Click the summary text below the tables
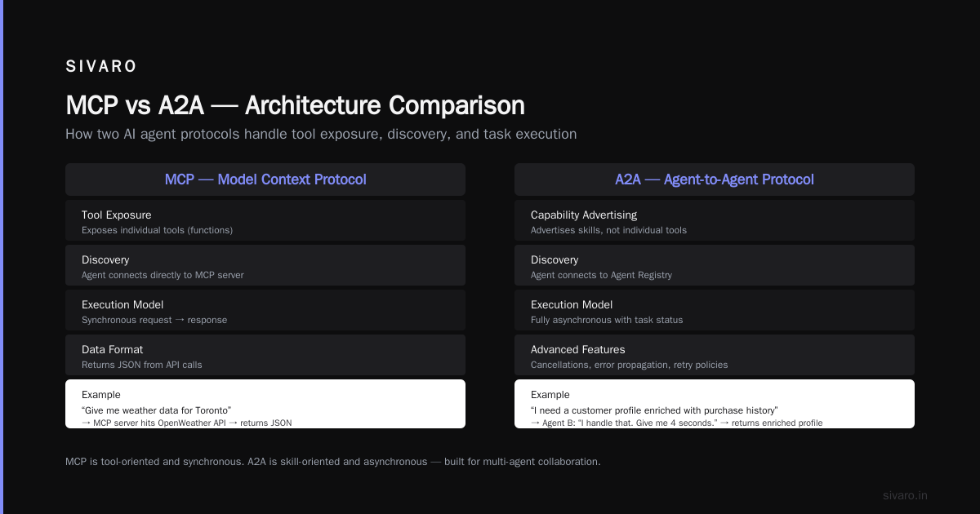This screenshot has height=514, width=980. coord(332,462)
